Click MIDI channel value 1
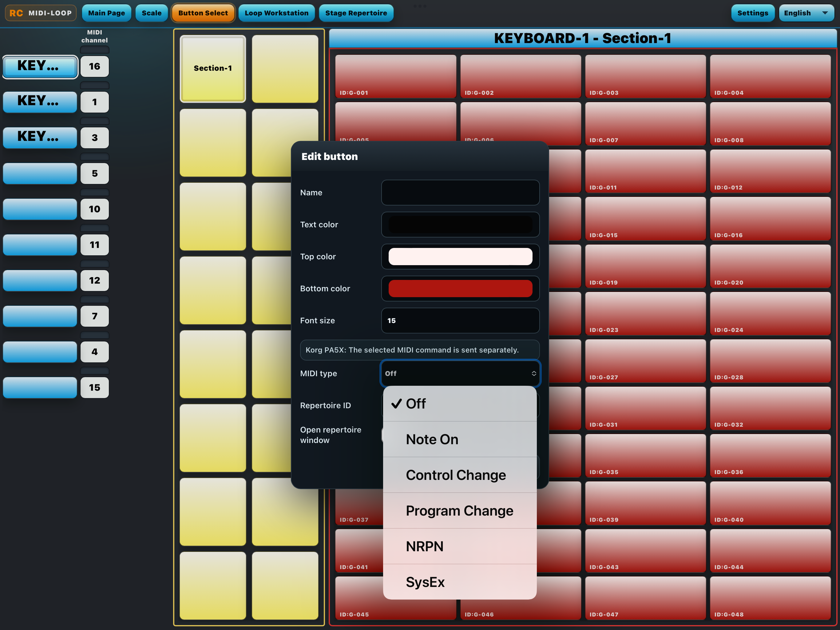840x630 pixels. point(95,102)
